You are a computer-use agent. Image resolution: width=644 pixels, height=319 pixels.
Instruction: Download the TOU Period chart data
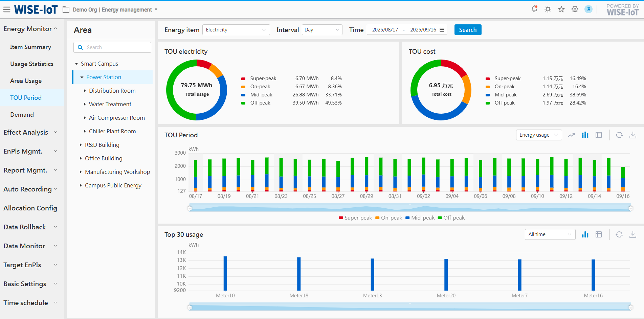pos(632,135)
